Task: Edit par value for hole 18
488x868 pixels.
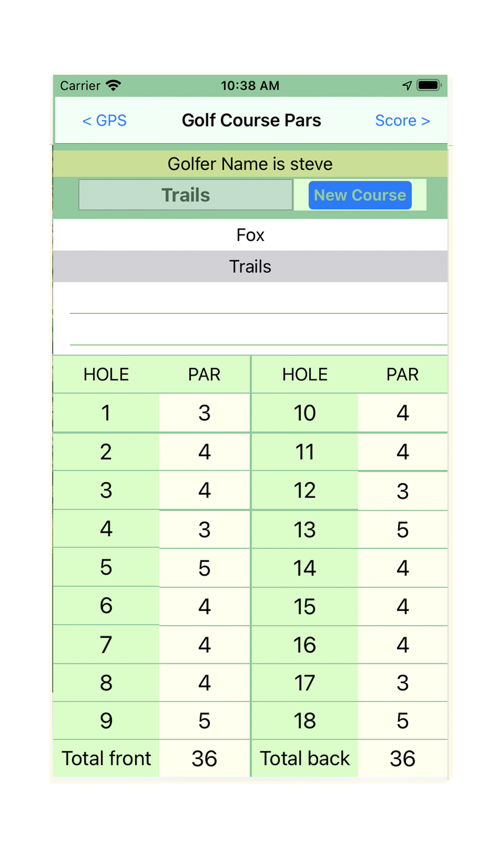Action: point(403,721)
